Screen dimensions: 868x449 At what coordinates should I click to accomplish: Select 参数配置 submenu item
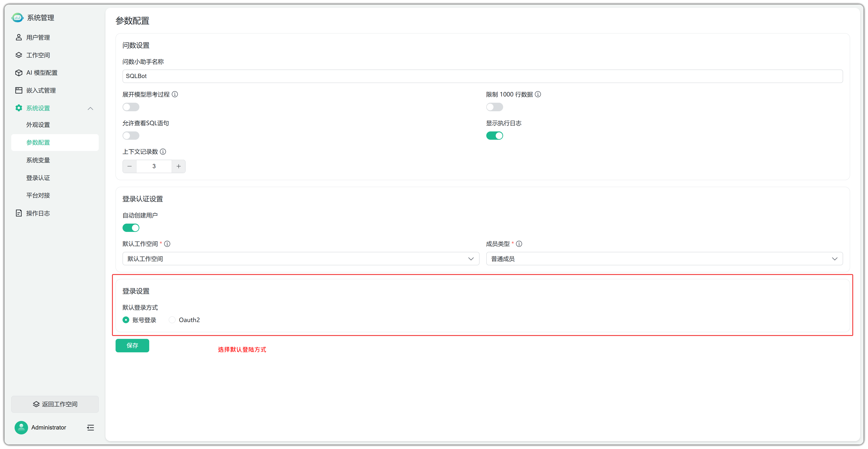55,142
